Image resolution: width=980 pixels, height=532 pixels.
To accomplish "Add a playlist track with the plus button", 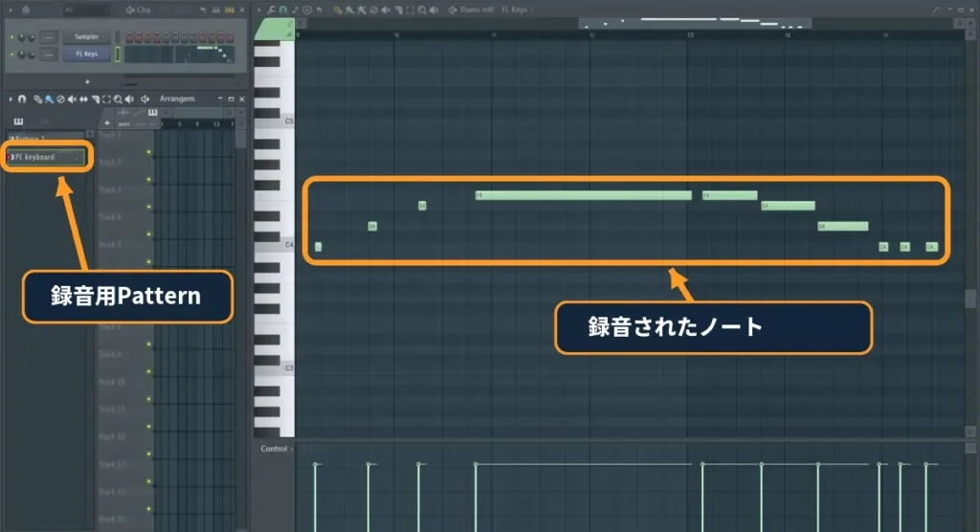I will (x=107, y=123).
